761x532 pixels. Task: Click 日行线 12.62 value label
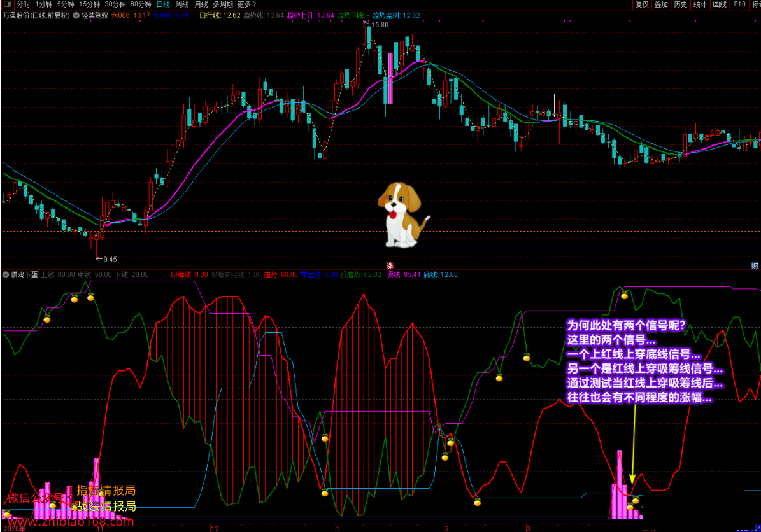[x=220, y=15]
